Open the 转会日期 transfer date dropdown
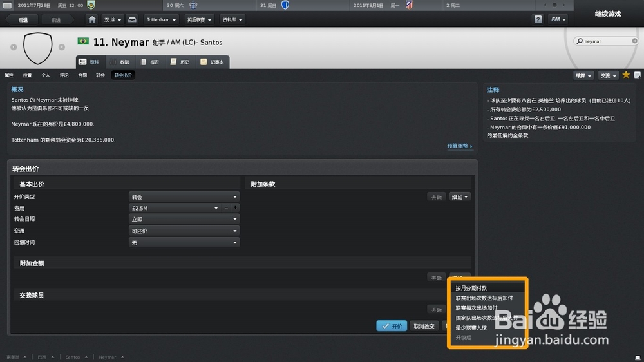 click(x=184, y=219)
